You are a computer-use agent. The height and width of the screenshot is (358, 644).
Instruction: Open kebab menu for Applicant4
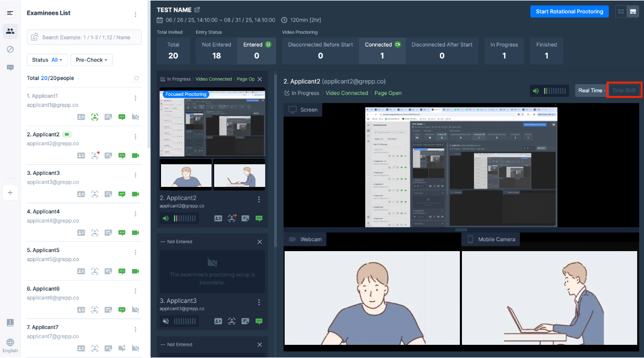[135, 214]
